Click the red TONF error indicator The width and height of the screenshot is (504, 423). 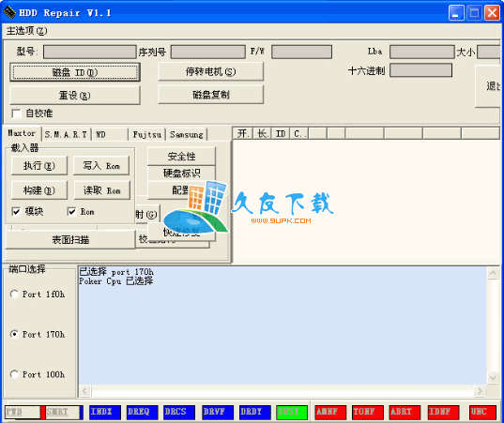point(367,412)
